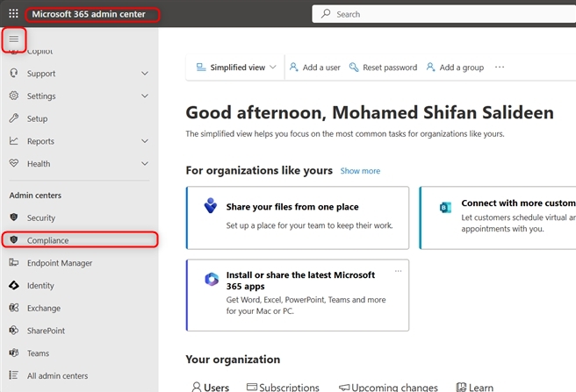The width and height of the screenshot is (576, 392).
Task: Click the OneDrive share files card icon
Action: point(211,205)
